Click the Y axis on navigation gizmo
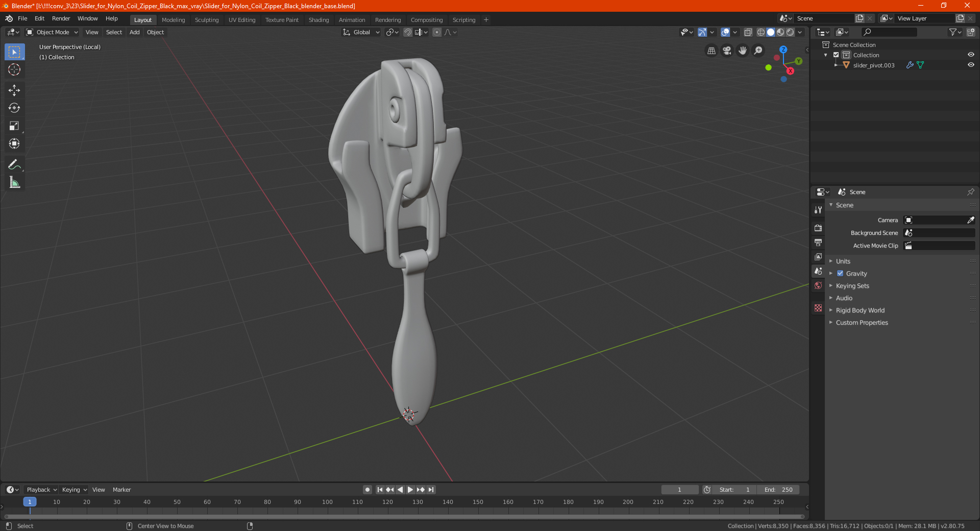Image resolution: width=980 pixels, height=531 pixels. click(x=799, y=61)
